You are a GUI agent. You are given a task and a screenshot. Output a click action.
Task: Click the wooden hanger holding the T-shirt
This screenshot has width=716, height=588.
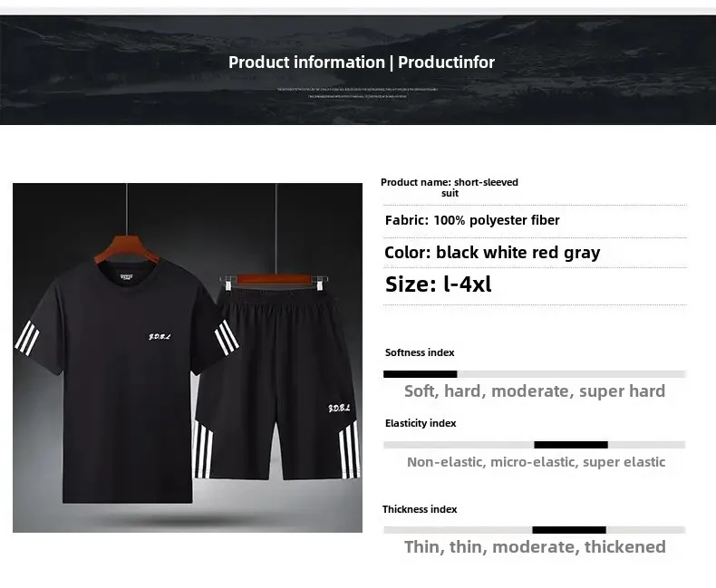(128, 249)
